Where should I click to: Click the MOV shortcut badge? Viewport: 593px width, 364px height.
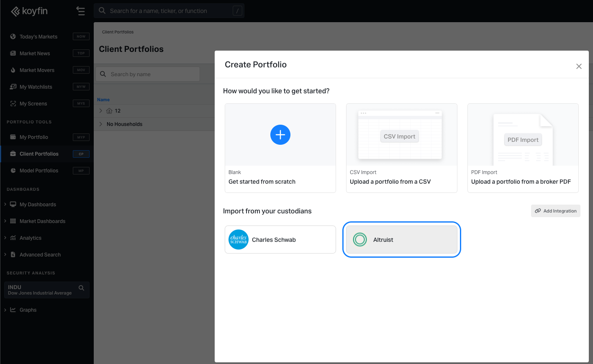click(81, 70)
